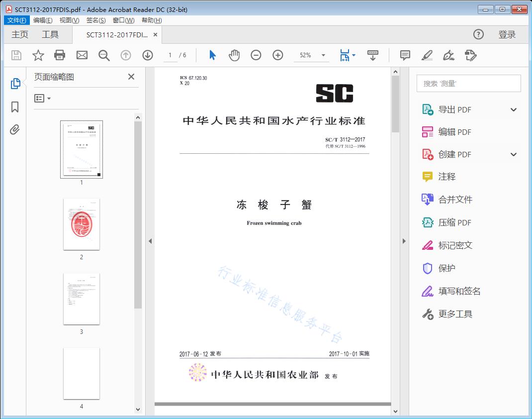Screen dimensions: 532x419
Task: Open the zoom level 52% dropdown
Action: [x=323, y=55]
